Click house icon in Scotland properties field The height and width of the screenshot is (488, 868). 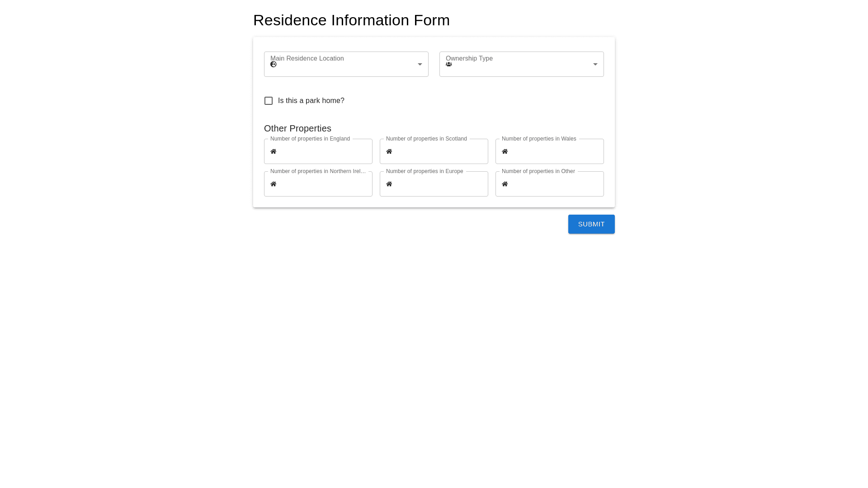pyautogui.click(x=389, y=151)
